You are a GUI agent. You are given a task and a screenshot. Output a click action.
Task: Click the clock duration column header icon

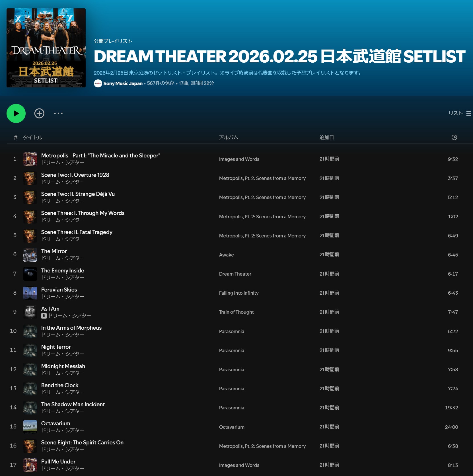click(454, 138)
